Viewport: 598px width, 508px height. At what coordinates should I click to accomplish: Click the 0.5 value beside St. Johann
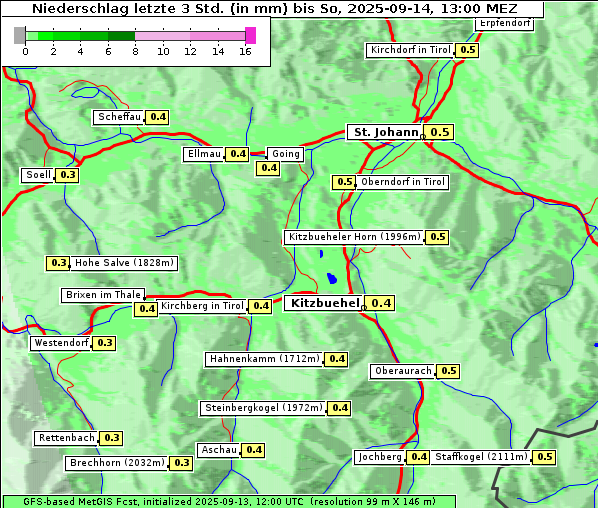click(439, 132)
